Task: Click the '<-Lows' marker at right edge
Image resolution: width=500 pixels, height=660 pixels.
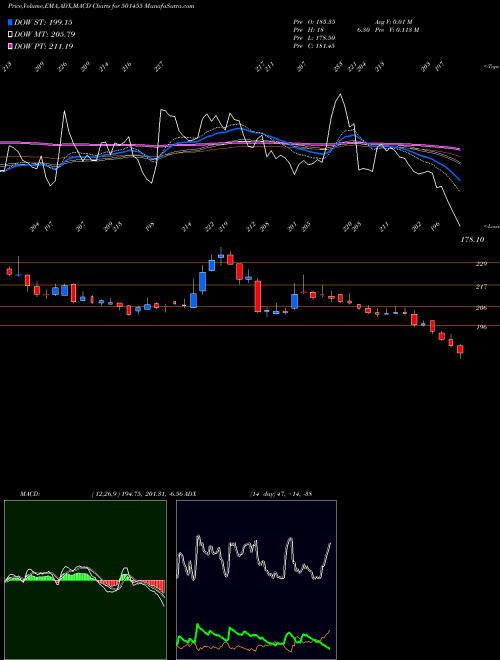Action: pos(492,226)
